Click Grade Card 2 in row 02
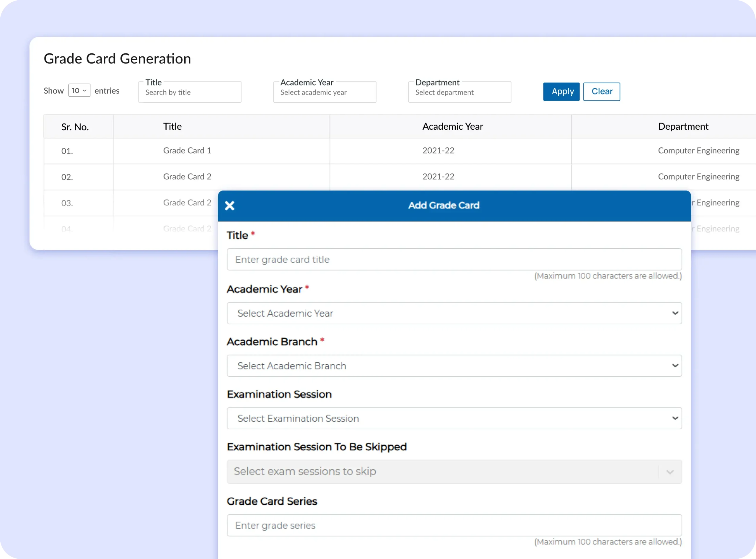756x559 pixels. [x=187, y=177]
